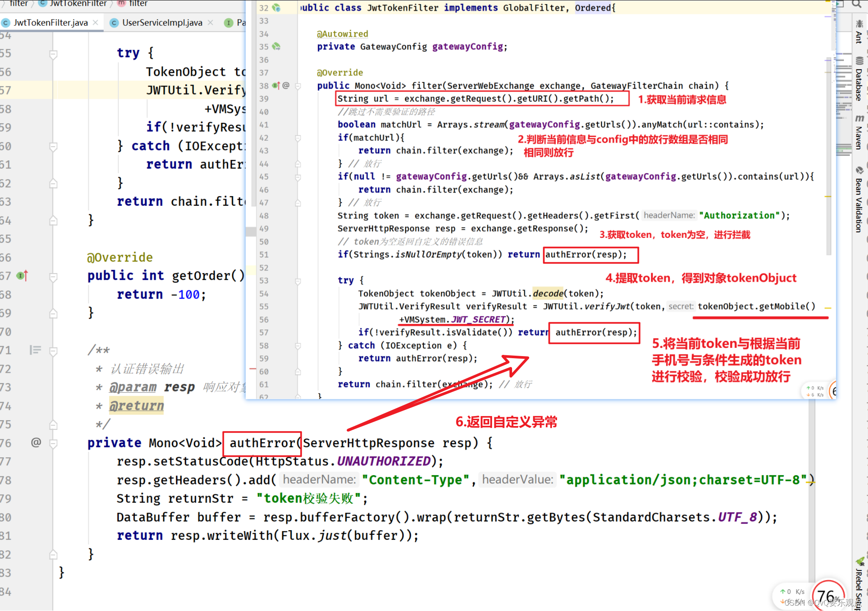Viewport: 868px width, 611px height.
Task: Click the yellow warning stripe mark in overlay scrollbar
Action: point(828,196)
